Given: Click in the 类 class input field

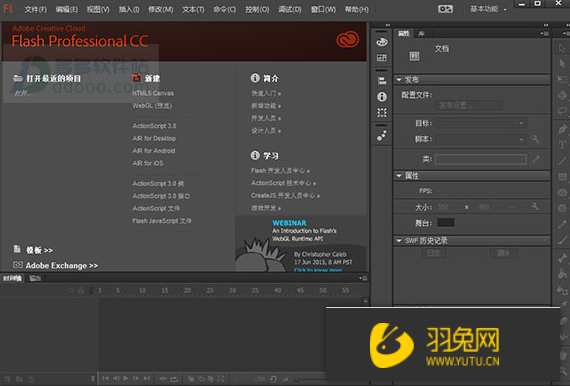Looking at the screenshot, I should point(481,159).
